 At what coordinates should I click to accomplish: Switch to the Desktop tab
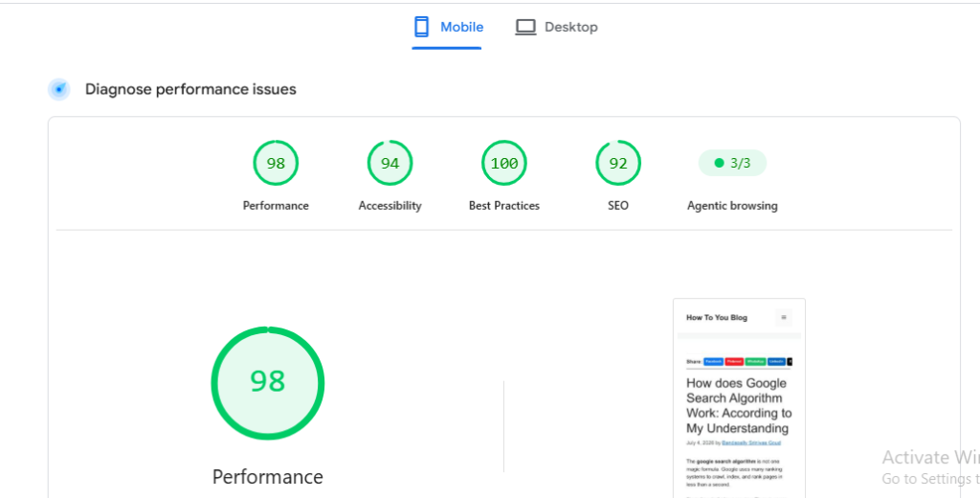point(556,27)
